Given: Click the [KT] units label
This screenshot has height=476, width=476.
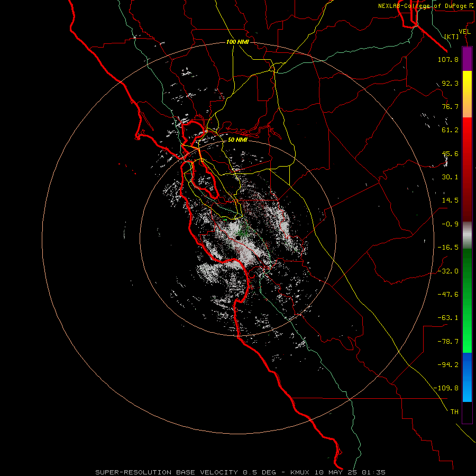Looking at the screenshot, I should [452, 36].
